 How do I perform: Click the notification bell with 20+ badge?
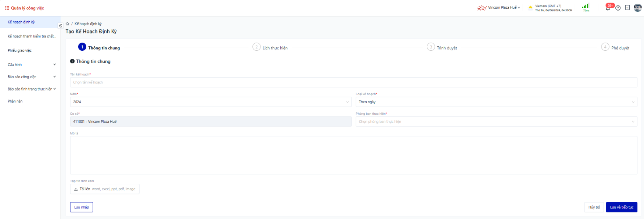608,8
